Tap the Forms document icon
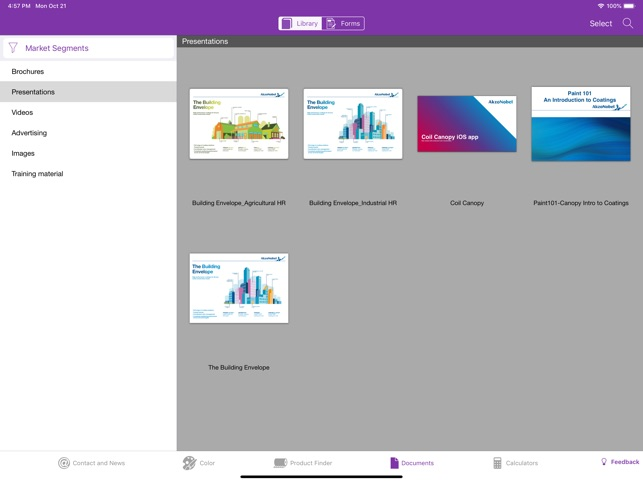The width and height of the screenshot is (643, 482). coord(331,23)
